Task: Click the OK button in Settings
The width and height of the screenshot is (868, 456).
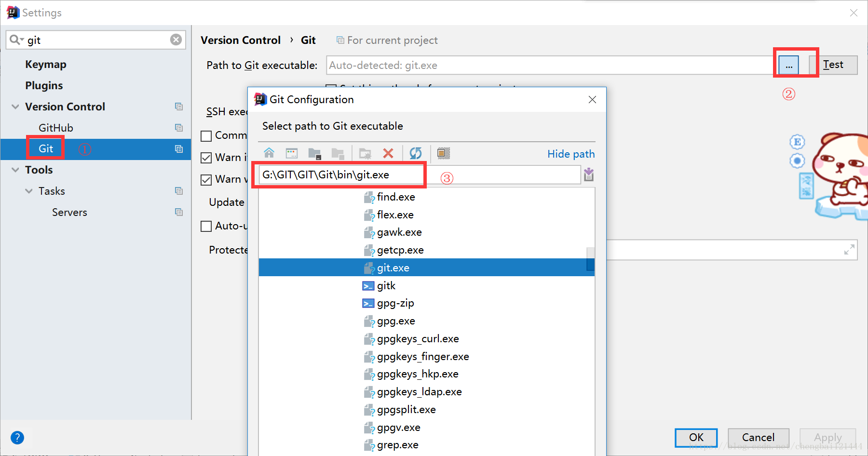Action: click(x=696, y=438)
